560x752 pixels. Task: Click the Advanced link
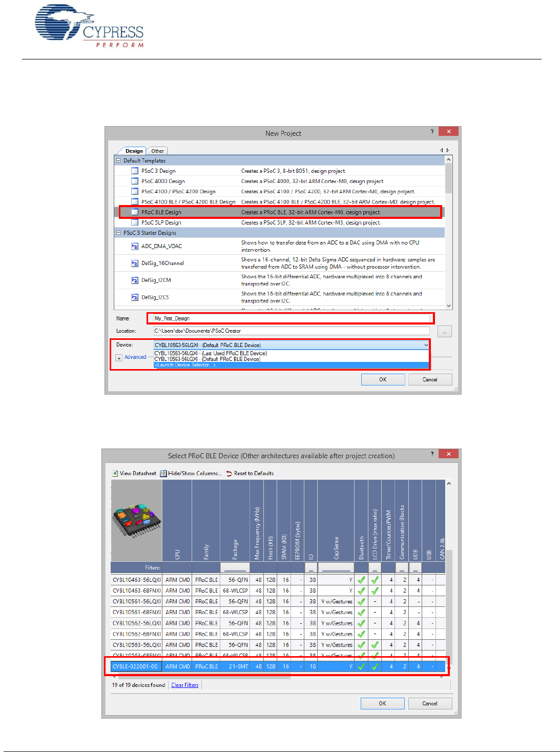click(x=135, y=357)
